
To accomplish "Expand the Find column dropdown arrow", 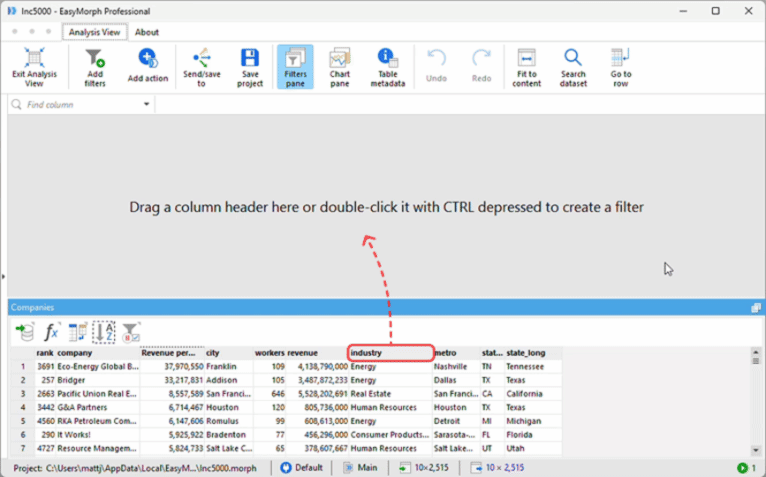I will 146,104.
